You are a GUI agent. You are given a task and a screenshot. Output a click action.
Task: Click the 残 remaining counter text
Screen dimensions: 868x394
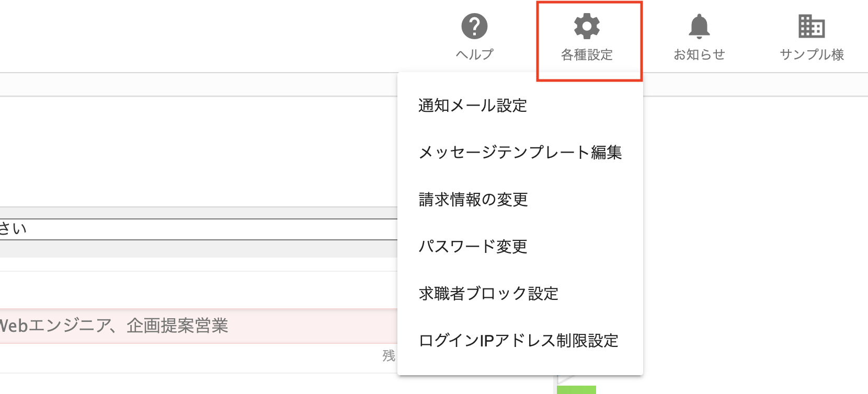tap(389, 356)
